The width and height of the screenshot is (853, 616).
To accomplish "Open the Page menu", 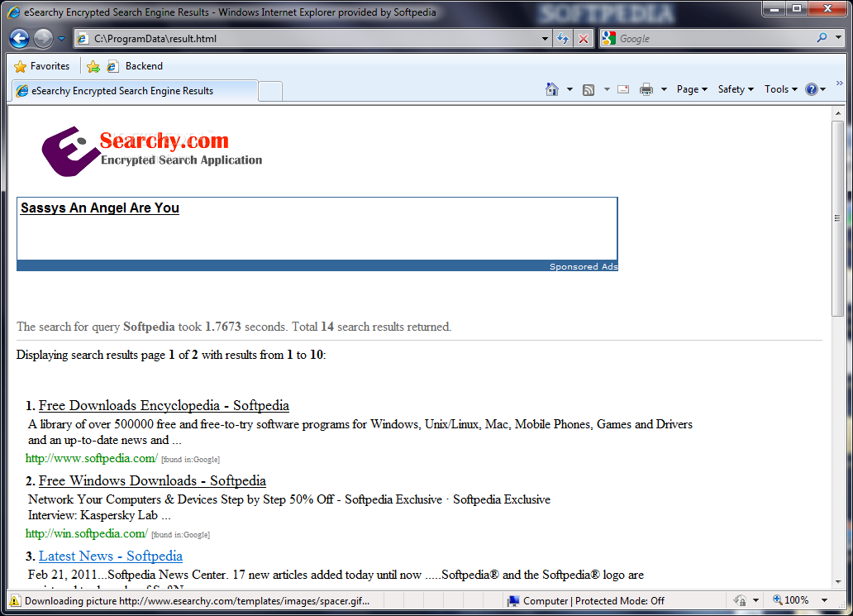I will pos(692,89).
